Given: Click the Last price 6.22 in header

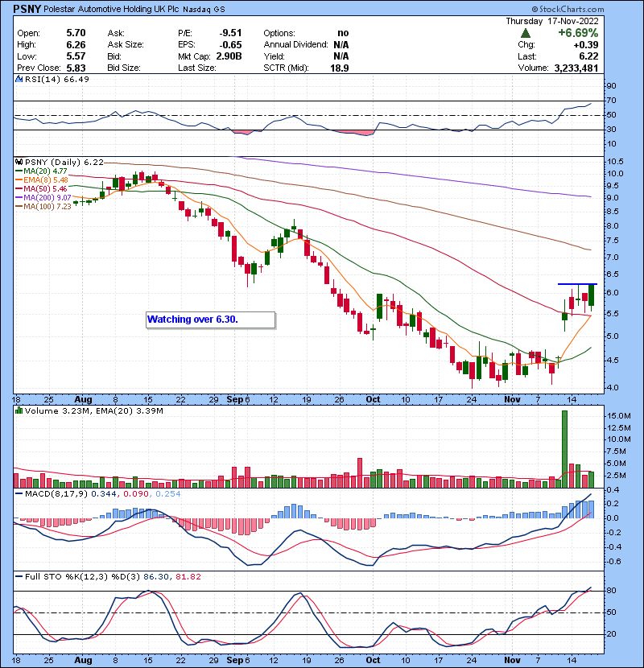Looking at the screenshot, I should pos(588,56).
